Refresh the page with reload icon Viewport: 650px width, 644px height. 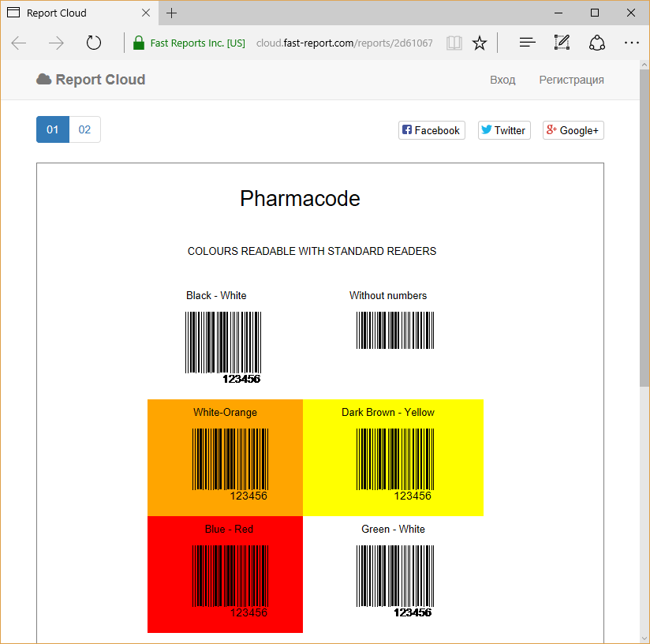point(94,43)
